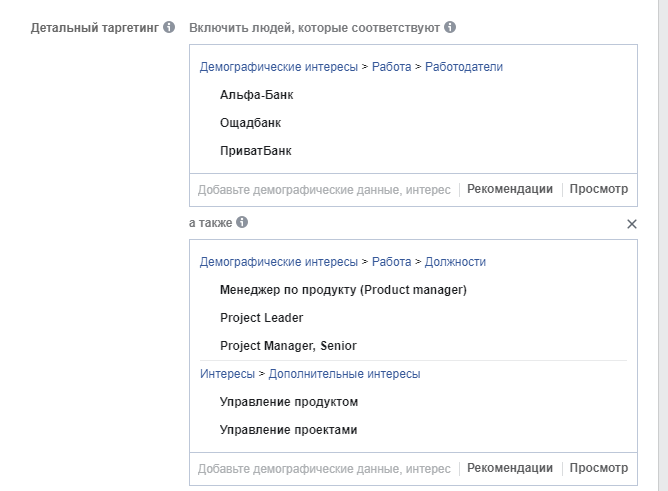This screenshot has width=668, height=491.
Task: Select ПриватБанк employer entry
Action: [256, 151]
